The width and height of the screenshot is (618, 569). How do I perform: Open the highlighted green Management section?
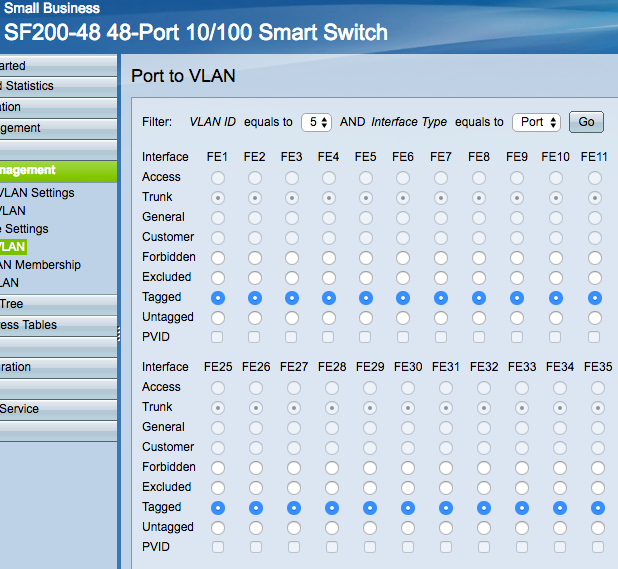(x=58, y=171)
